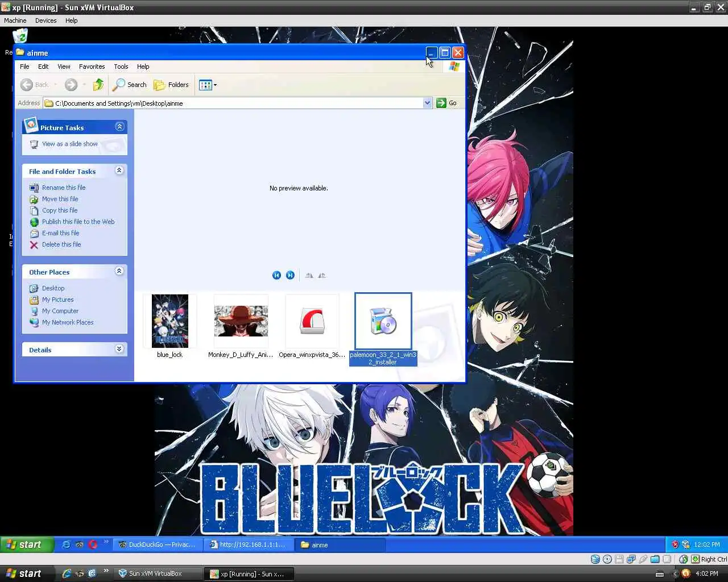Open VirtualBox Machine menu
This screenshot has height=582, width=728.
(x=15, y=20)
